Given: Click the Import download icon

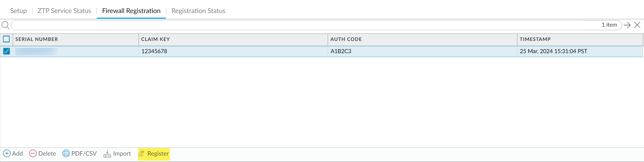Looking at the screenshot, I should click(x=107, y=154).
